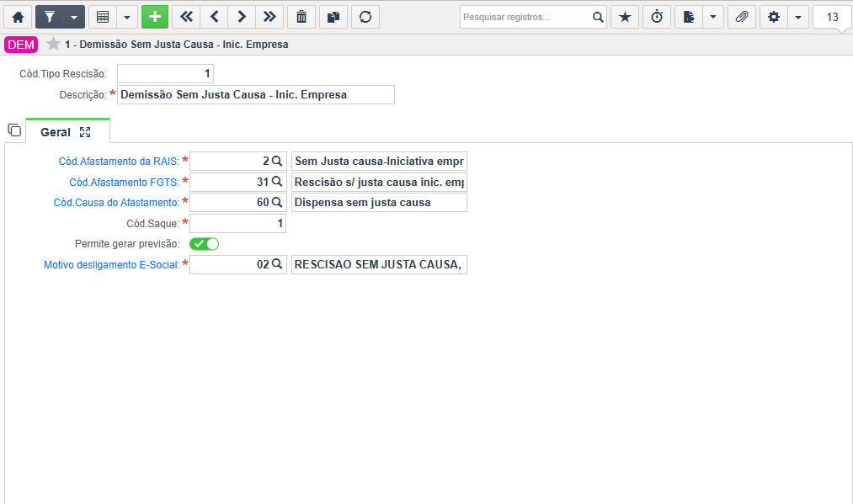This screenshot has width=853, height=504.
Task: Click 'Dispensa sem justa causa' description
Action: 379,202
